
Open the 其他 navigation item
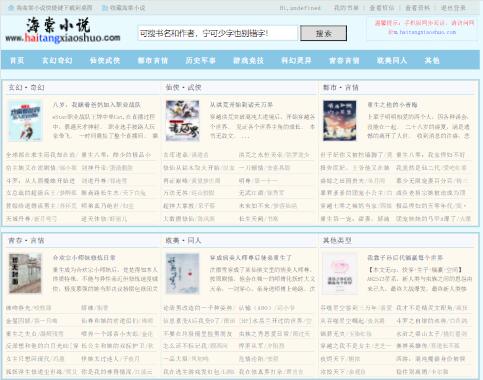pyautogui.click(x=432, y=60)
